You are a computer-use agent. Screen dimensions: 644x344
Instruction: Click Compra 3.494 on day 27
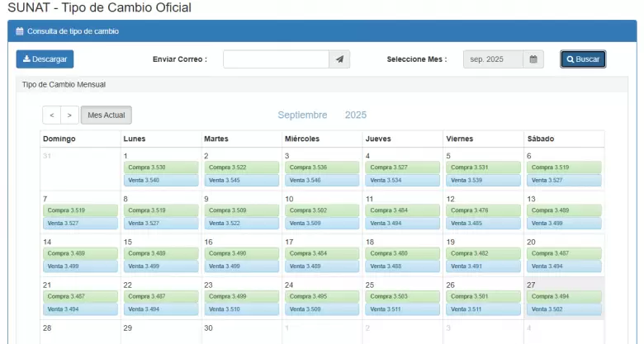click(x=564, y=296)
